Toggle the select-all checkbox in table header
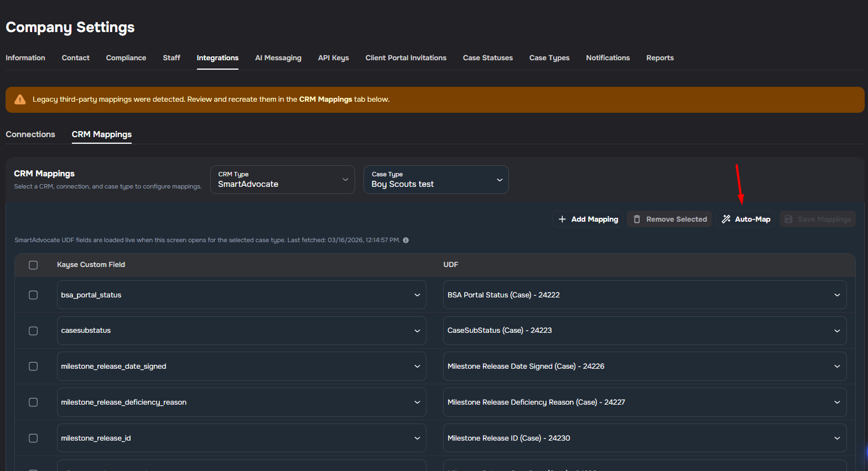The image size is (868, 471). (33, 265)
